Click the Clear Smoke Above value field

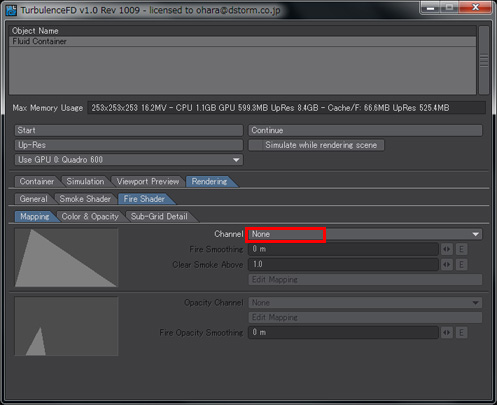point(343,265)
